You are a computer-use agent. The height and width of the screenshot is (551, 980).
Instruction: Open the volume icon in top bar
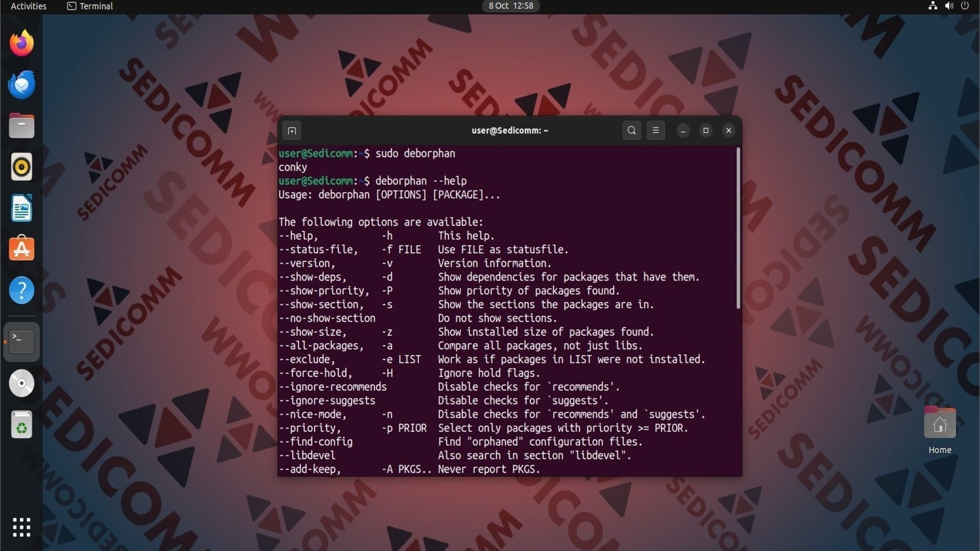949,6
